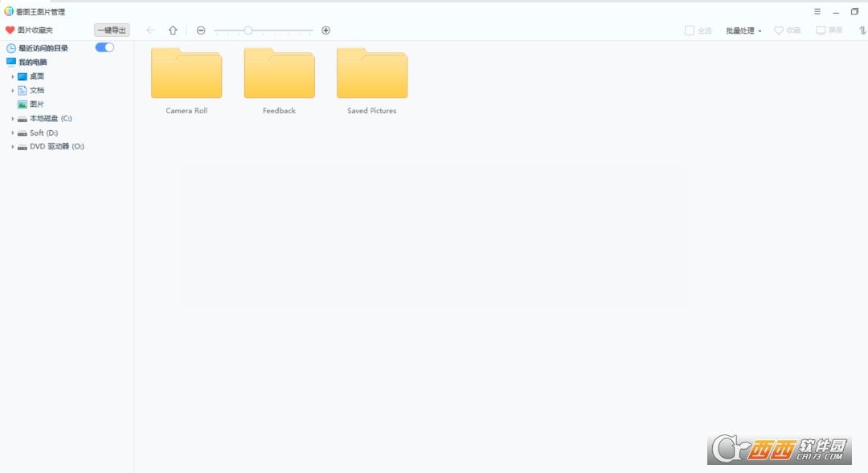Toggle the 最近访问的目录 switch
Viewport: 868px width, 473px height.
pos(104,47)
